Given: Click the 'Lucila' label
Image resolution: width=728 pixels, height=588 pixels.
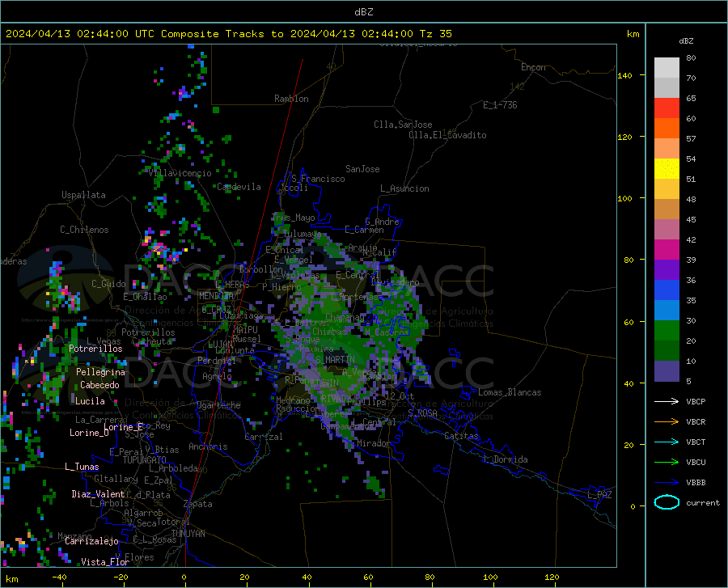Looking at the screenshot, I should 90,401.
